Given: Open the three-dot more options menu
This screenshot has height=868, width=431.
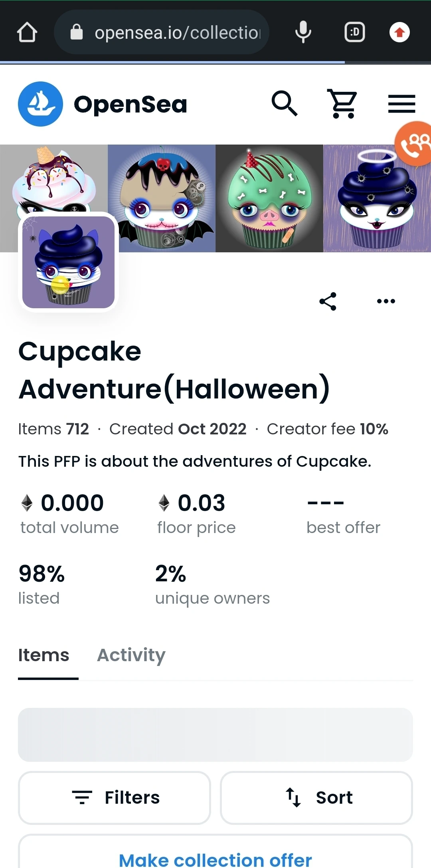Looking at the screenshot, I should click(x=386, y=301).
